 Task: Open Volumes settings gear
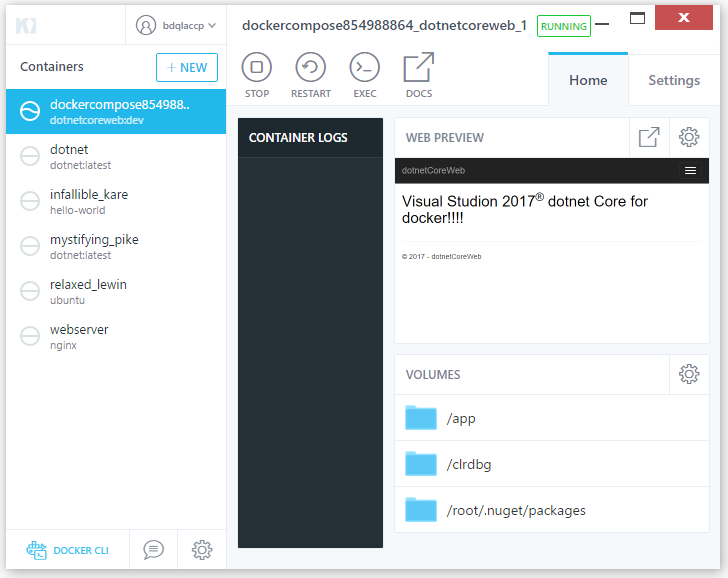coord(689,375)
